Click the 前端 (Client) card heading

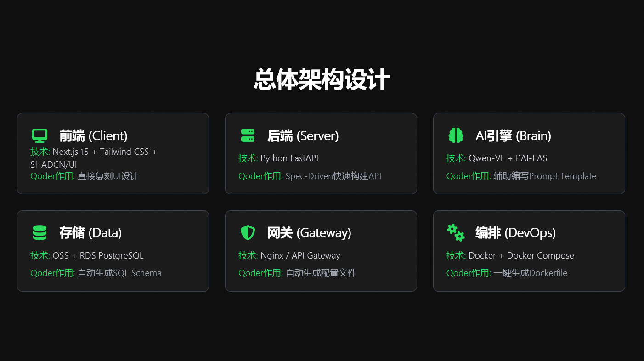(93, 136)
